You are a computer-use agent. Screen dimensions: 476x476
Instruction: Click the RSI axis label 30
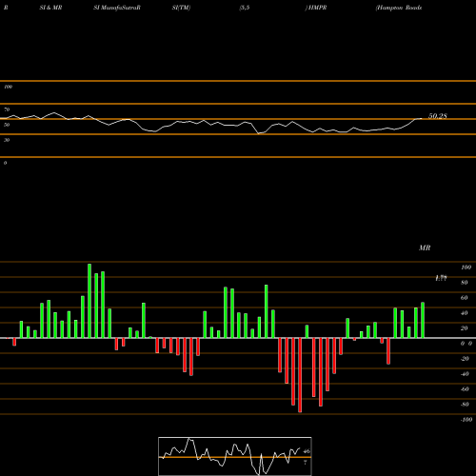click(7, 140)
